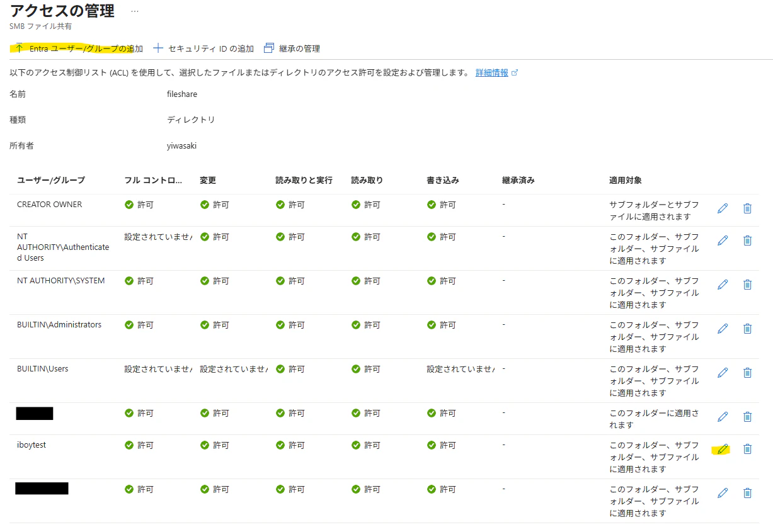Click the フル コントロール column header

click(x=153, y=180)
